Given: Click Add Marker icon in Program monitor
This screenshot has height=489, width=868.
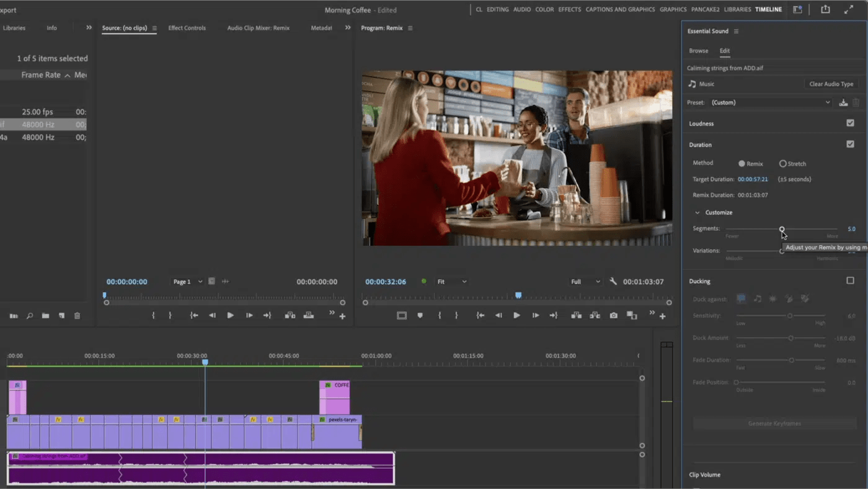Looking at the screenshot, I should 420,315.
